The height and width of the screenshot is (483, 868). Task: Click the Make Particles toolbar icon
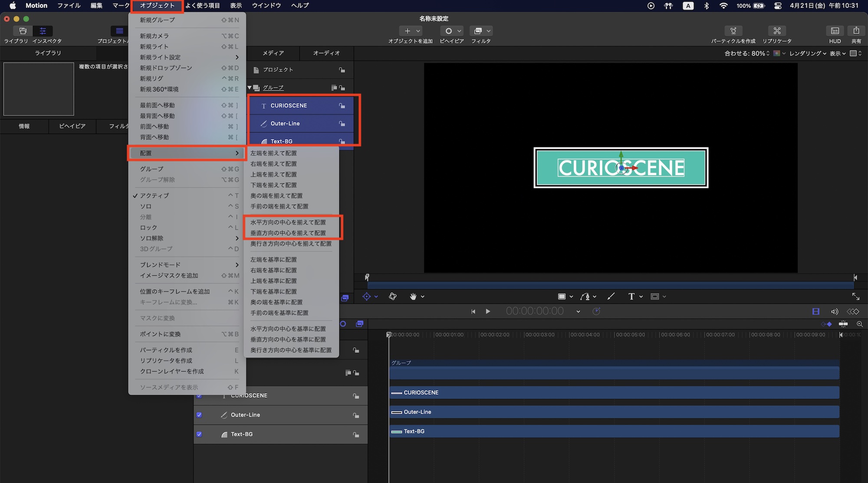coord(733,31)
